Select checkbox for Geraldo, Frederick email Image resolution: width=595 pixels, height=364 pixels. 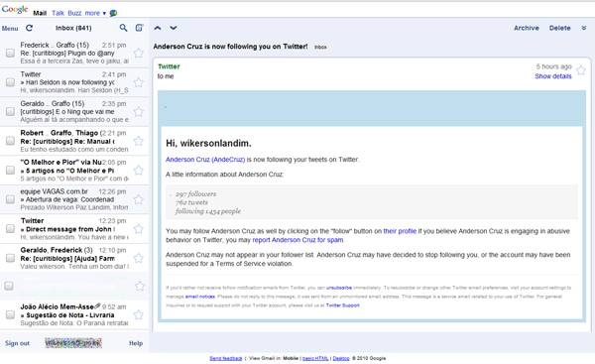[10, 258]
